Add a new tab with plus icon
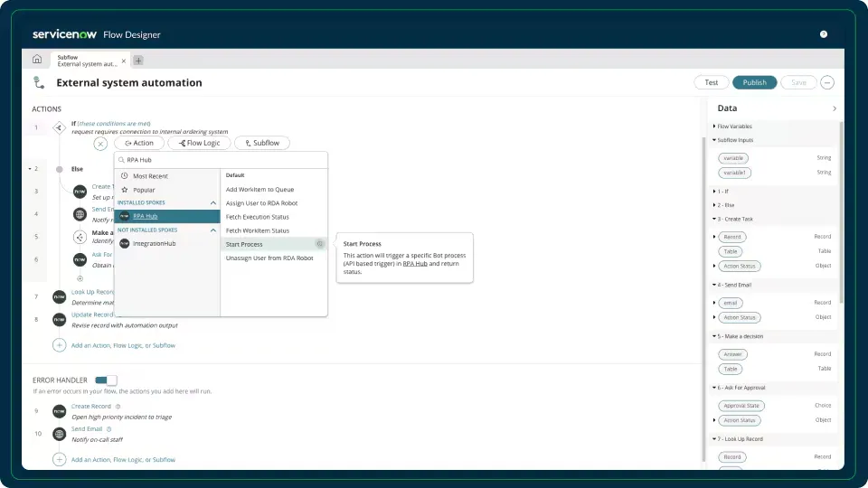The image size is (868, 488). pyautogui.click(x=138, y=61)
